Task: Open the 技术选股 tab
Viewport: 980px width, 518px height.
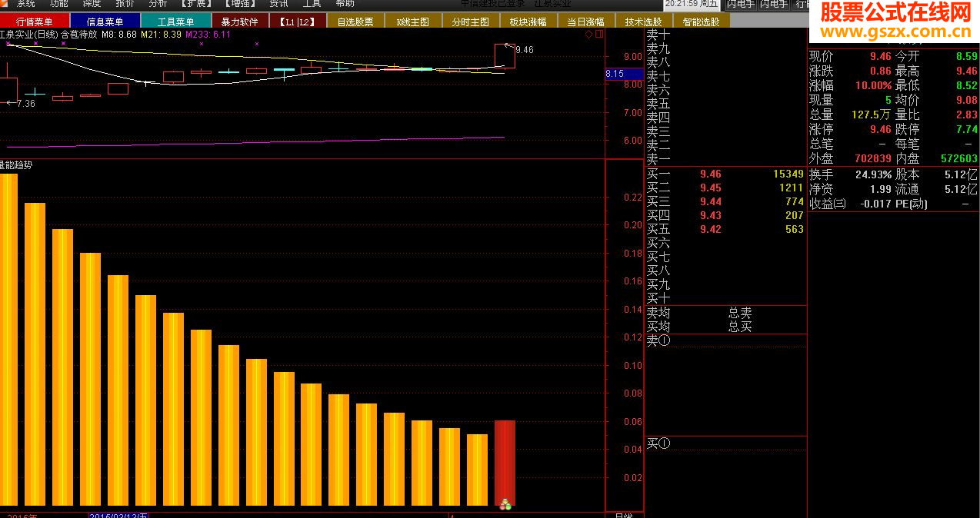Action: pyautogui.click(x=644, y=22)
